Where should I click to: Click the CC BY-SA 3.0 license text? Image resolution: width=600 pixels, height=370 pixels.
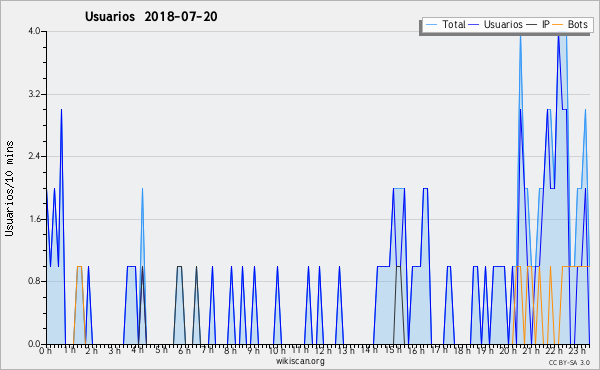pyautogui.click(x=569, y=363)
